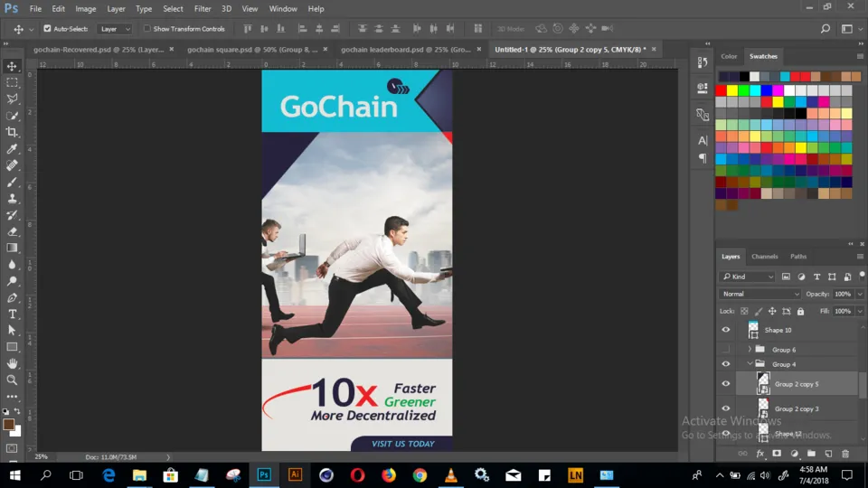The image size is (868, 488).
Task: Click the search icon in options bar
Action: 825,29
